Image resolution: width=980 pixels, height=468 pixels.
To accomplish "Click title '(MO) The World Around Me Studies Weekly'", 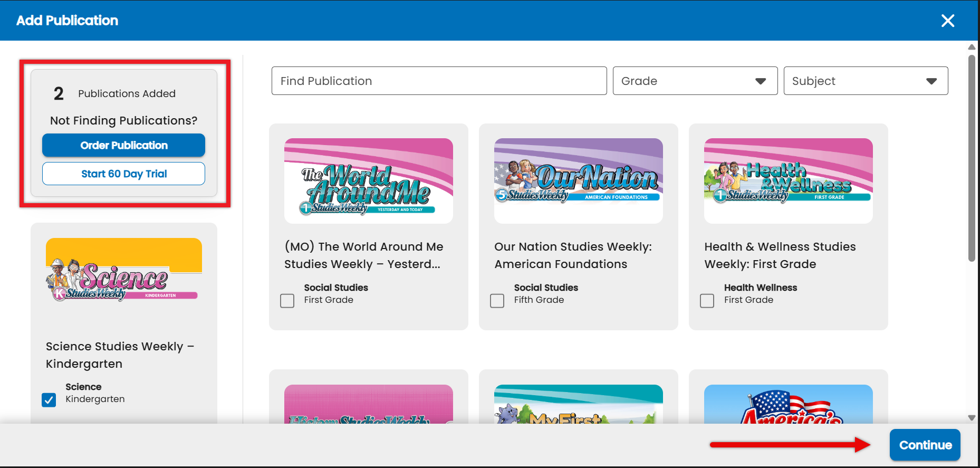I will pos(364,255).
